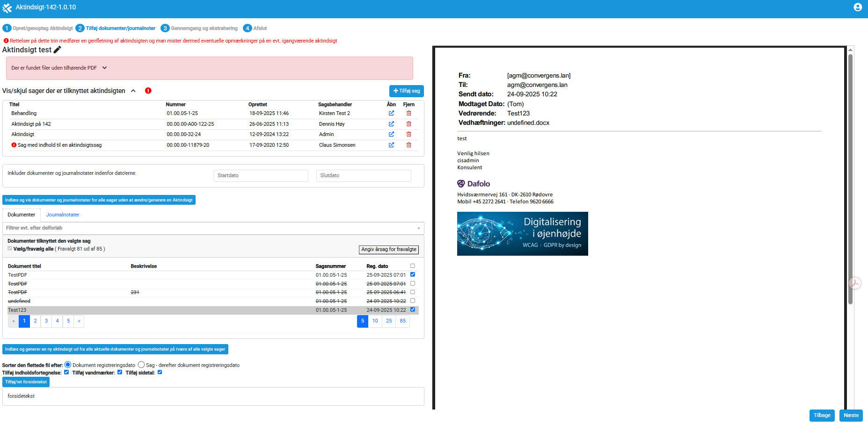The width and height of the screenshot is (868, 424).
Task: Open the Filtrer evt. efter delforløb dropdown
Action: tap(213, 228)
